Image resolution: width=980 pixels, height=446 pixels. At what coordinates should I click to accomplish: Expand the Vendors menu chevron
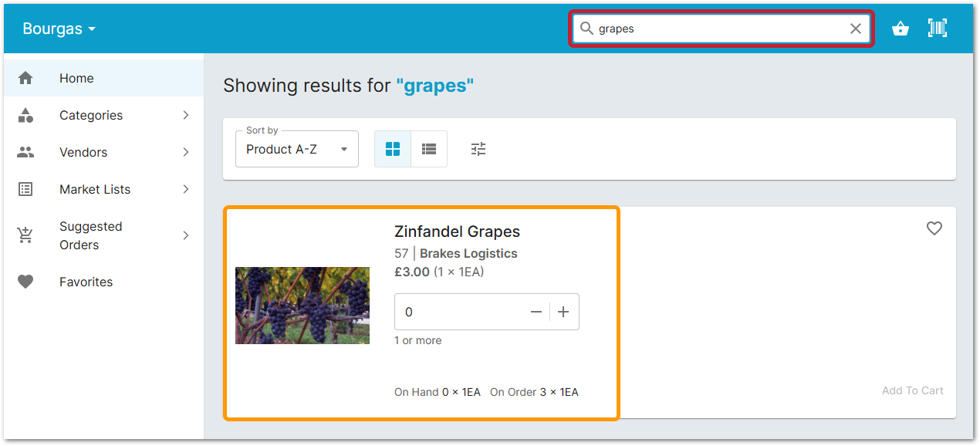(x=186, y=152)
